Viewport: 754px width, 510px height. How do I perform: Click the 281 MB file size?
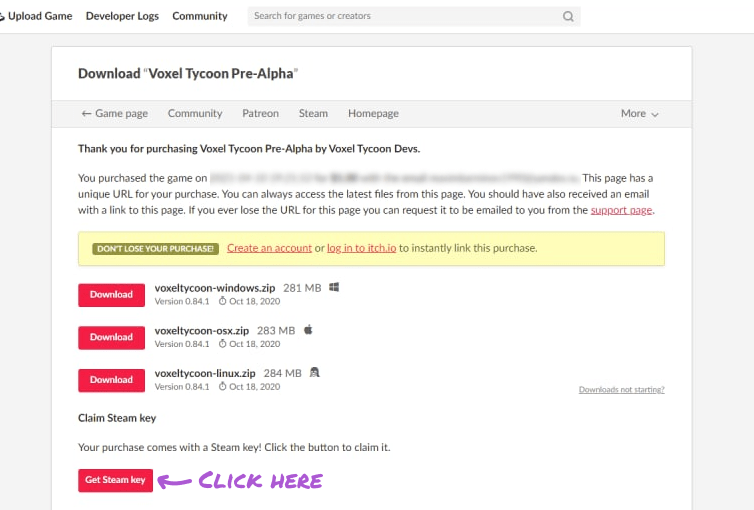coord(302,288)
